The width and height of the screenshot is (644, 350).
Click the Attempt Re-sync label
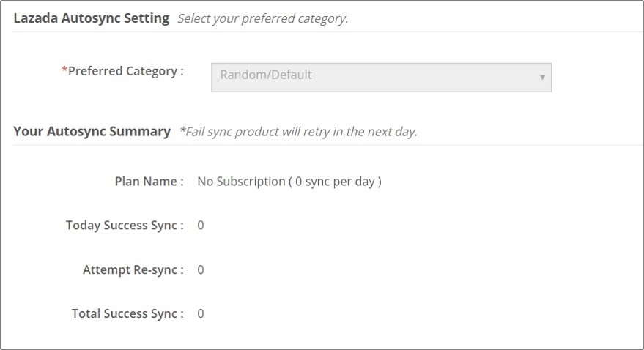133,270
